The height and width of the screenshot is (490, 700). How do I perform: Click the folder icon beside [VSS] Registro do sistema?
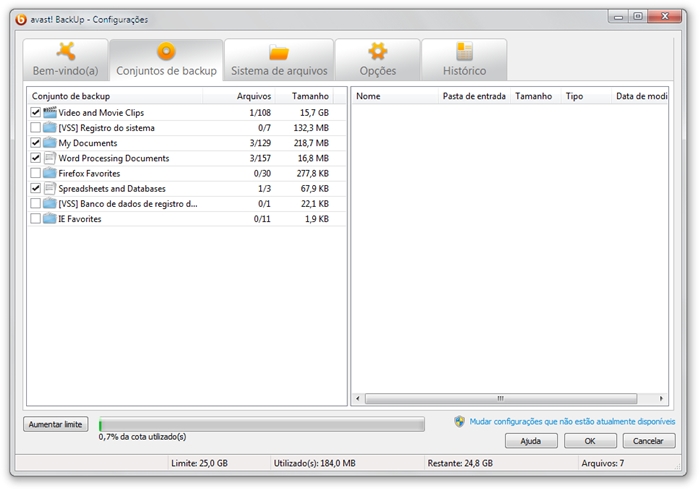pos(50,128)
